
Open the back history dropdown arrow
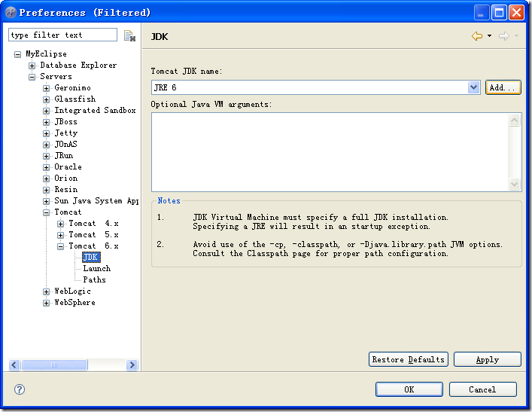point(489,35)
